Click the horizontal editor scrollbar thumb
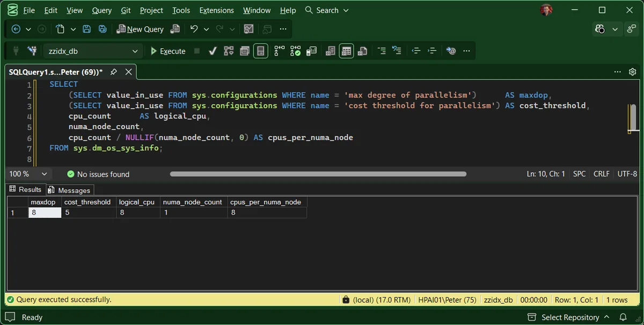The image size is (644, 325). (x=318, y=174)
